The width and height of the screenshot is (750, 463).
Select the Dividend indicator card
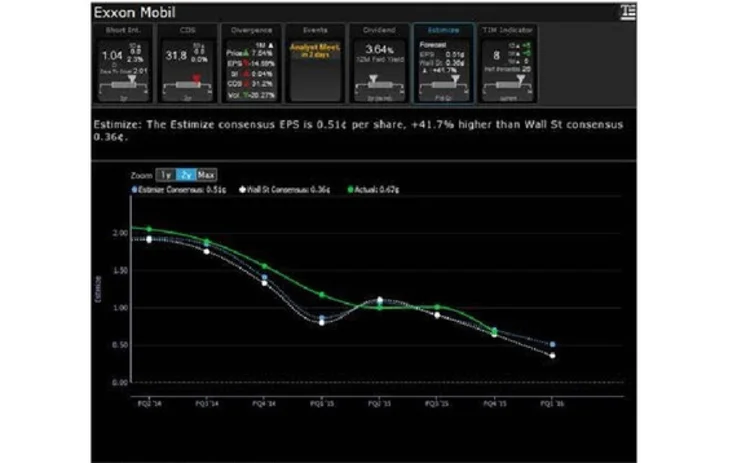coord(379,63)
